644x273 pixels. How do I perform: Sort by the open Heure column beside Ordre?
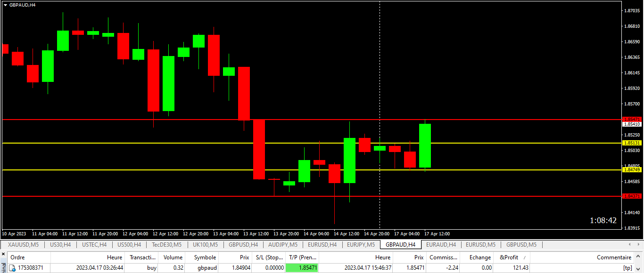(x=88, y=257)
